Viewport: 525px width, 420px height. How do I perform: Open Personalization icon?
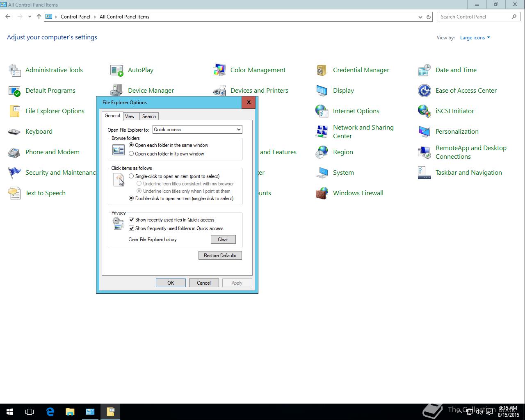pos(425,132)
